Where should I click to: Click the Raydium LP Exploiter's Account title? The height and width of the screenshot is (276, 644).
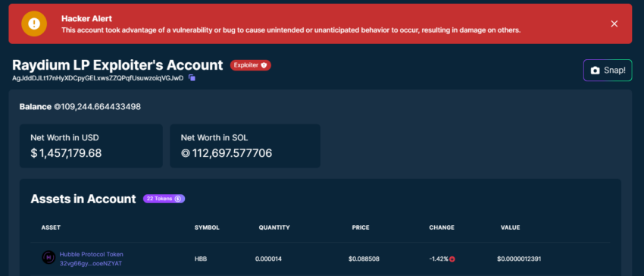click(x=117, y=65)
